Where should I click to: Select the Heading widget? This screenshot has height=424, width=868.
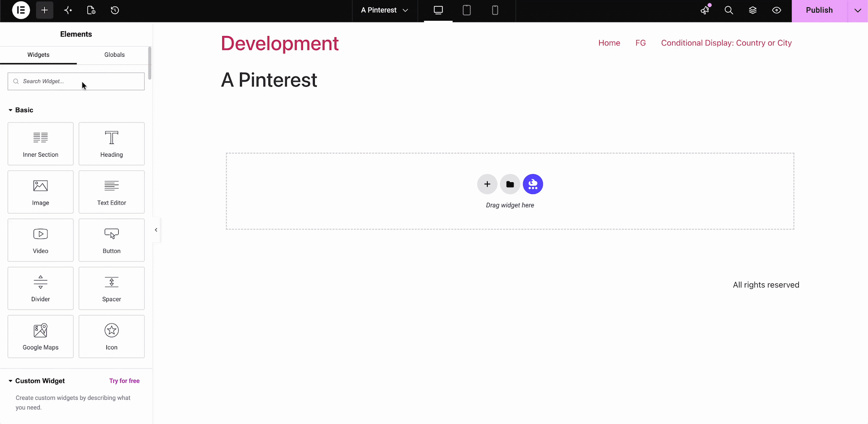click(x=111, y=144)
